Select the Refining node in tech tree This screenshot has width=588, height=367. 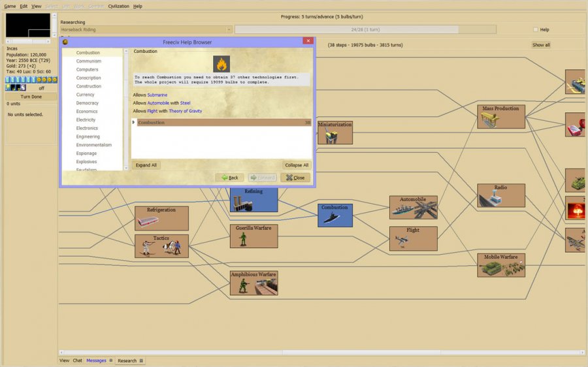254,200
